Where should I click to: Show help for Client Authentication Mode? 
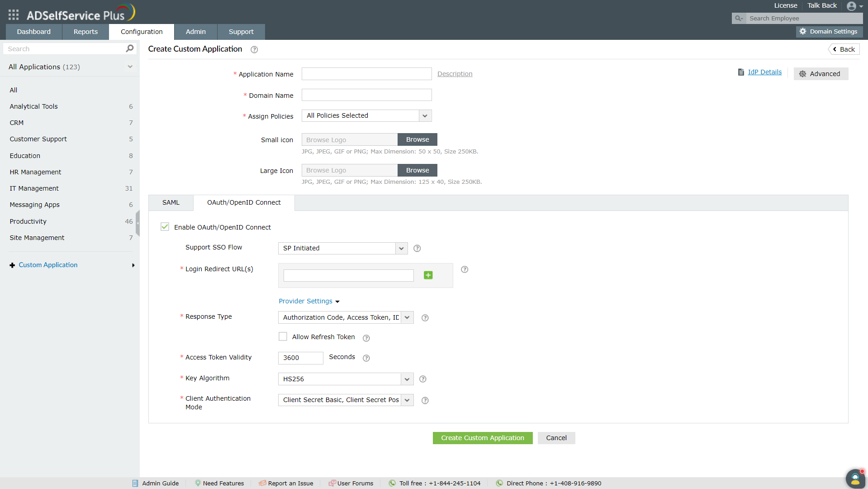tap(425, 400)
